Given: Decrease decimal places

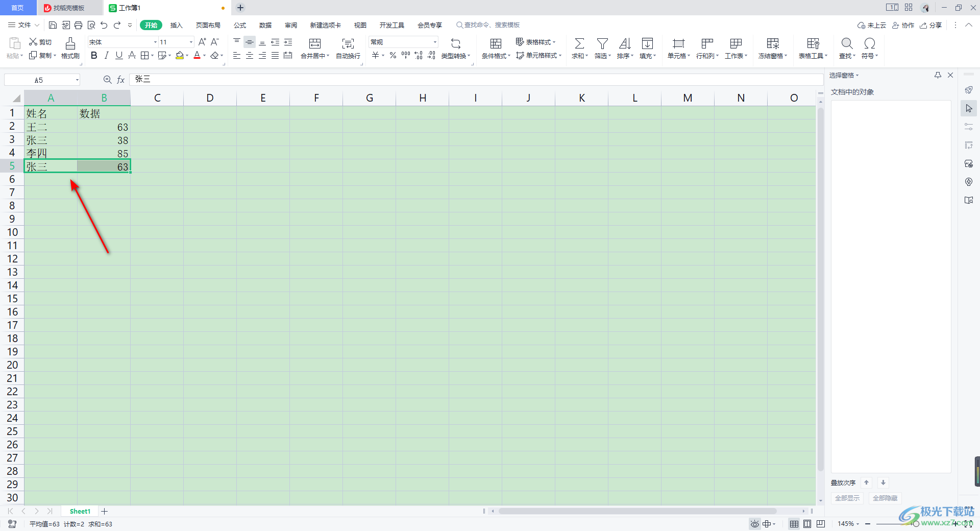Looking at the screenshot, I should coord(431,55).
